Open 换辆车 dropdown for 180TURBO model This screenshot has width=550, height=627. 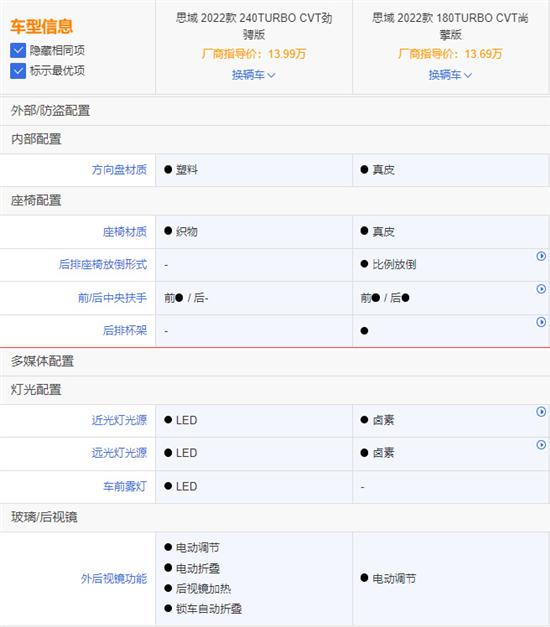[x=450, y=75]
